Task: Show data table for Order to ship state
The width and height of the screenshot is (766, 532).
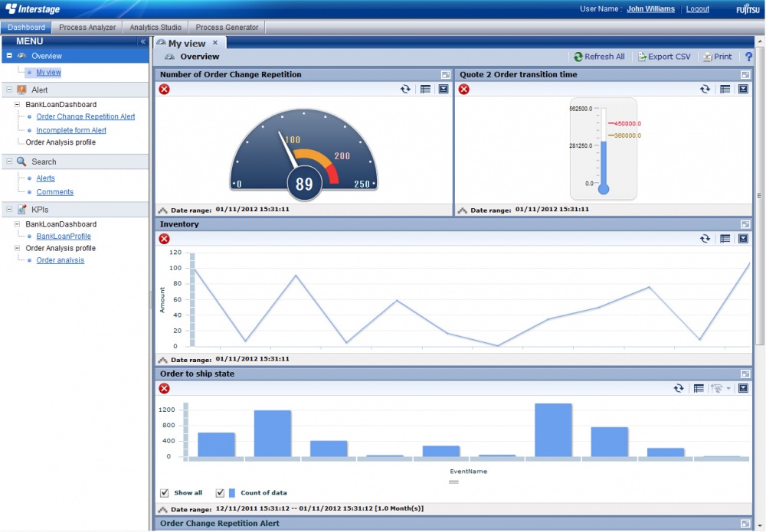Action: click(699, 389)
